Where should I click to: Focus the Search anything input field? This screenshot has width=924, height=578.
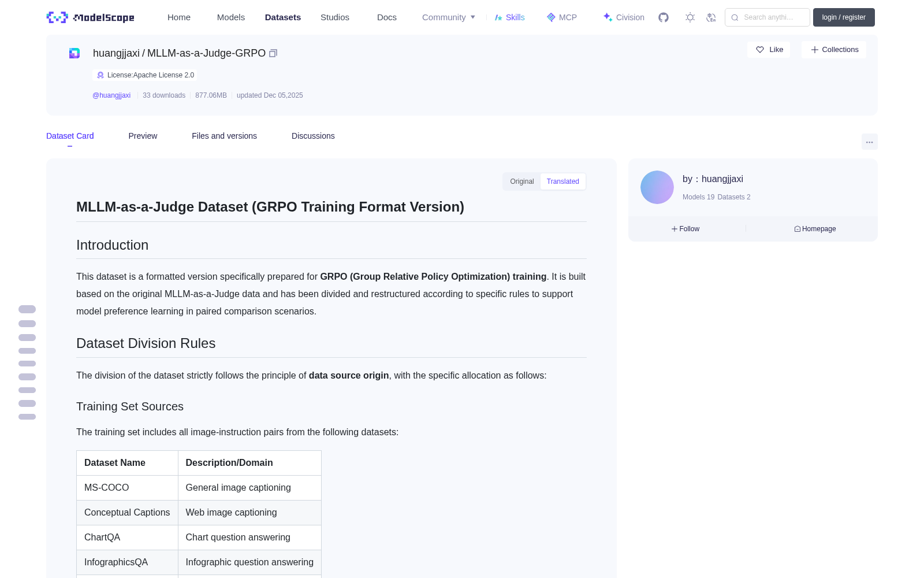[x=767, y=17]
